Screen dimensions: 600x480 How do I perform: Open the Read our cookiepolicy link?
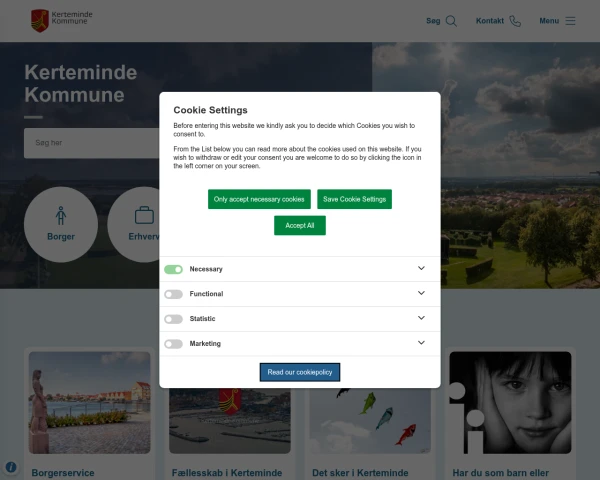pyautogui.click(x=300, y=372)
